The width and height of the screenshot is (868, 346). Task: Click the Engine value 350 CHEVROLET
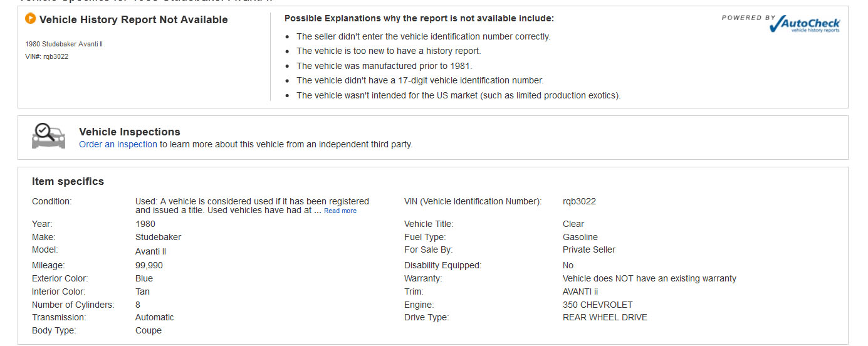(597, 305)
